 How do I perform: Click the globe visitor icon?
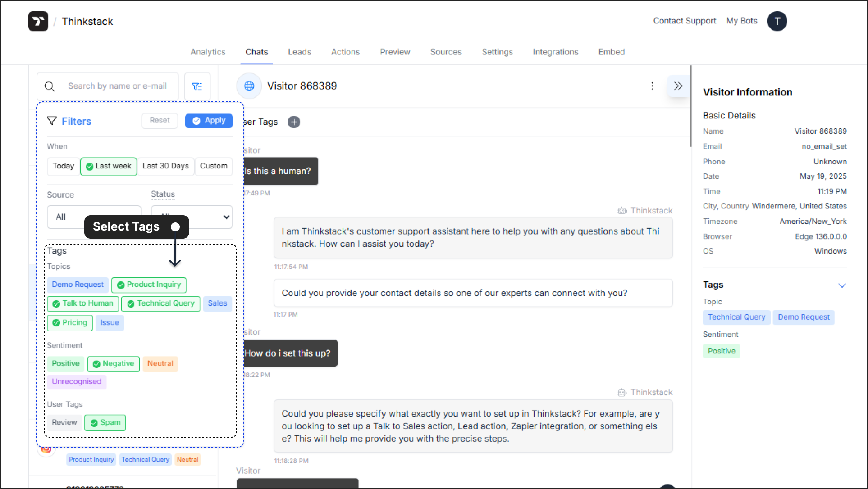[249, 86]
